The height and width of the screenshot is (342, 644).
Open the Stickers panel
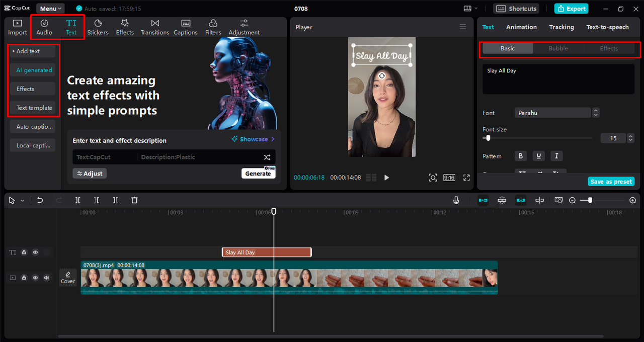pos(98,27)
